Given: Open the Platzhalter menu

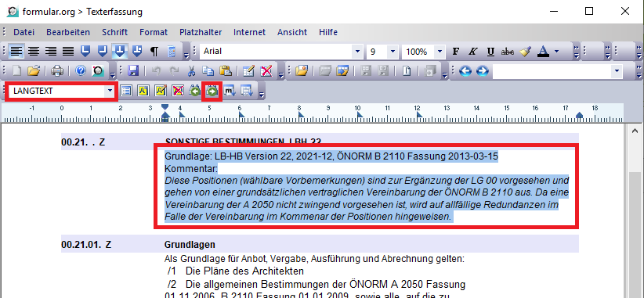Looking at the screenshot, I should (x=201, y=32).
